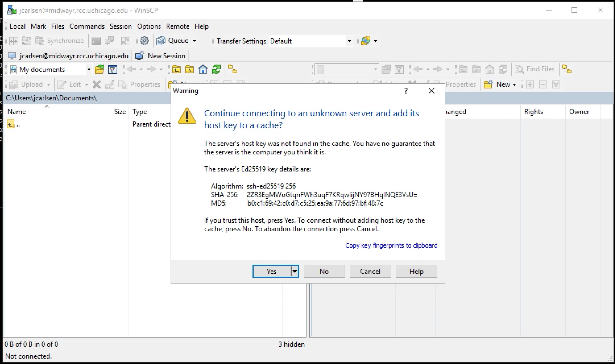Image resolution: width=615 pixels, height=364 pixels.
Task: Close the Warning dialog with X
Action: (x=431, y=91)
